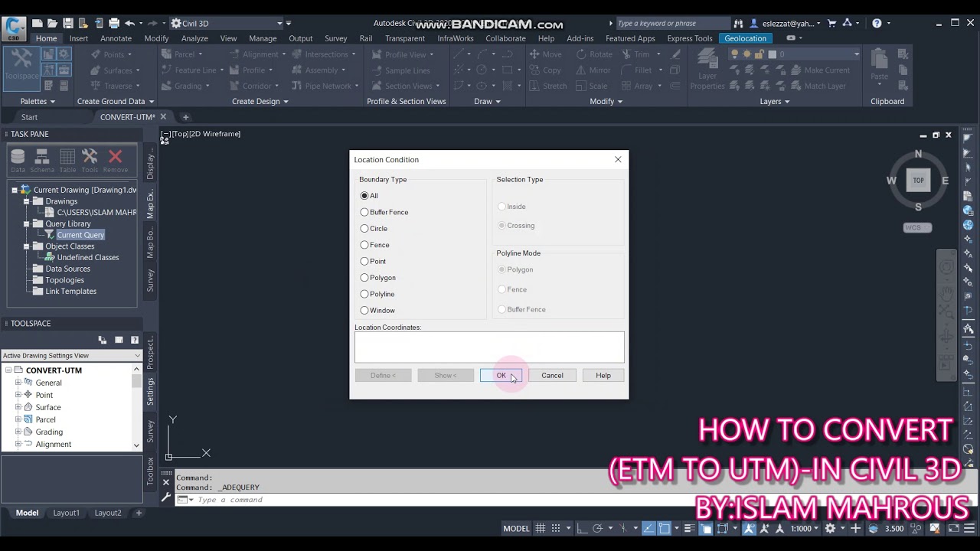Toggle the grid display status icon
Screen dimensions: 980x551
coord(541,528)
